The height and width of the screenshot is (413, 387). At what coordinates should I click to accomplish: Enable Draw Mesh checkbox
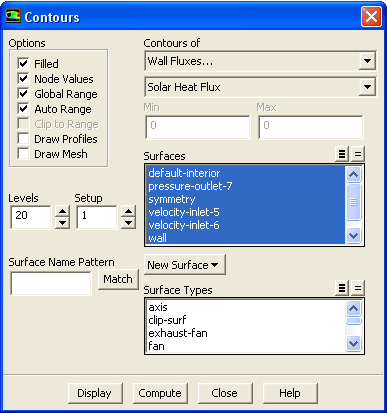[23, 154]
